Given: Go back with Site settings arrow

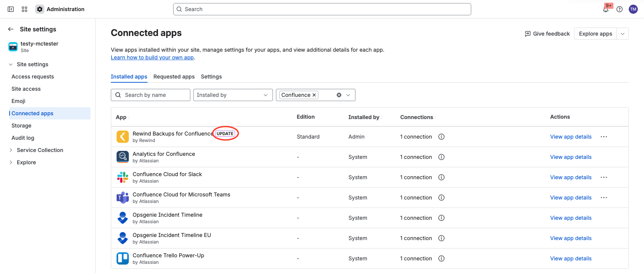Looking at the screenshot, I should coord(11,29).
